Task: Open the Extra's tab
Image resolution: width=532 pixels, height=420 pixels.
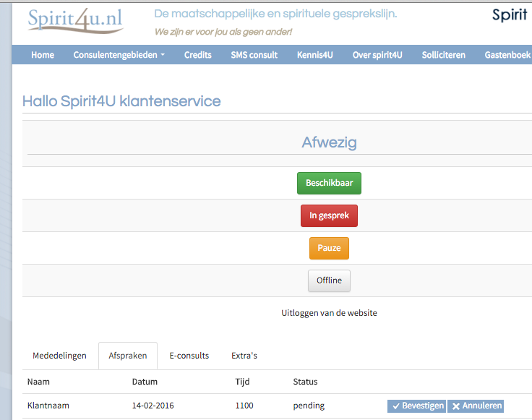Action: [244, 356]
